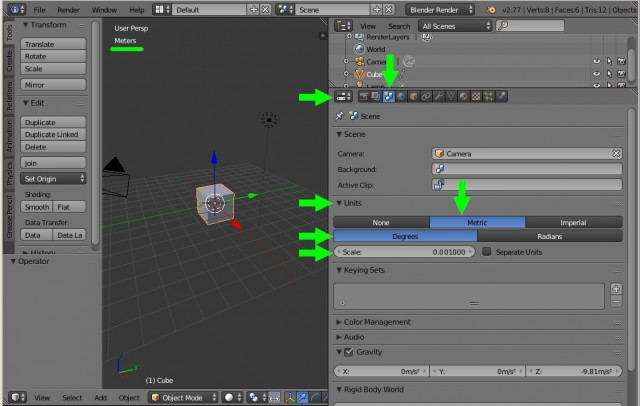Switch to the Create tool shelf tab
This screenshot has width=640, height=406.
9,61
